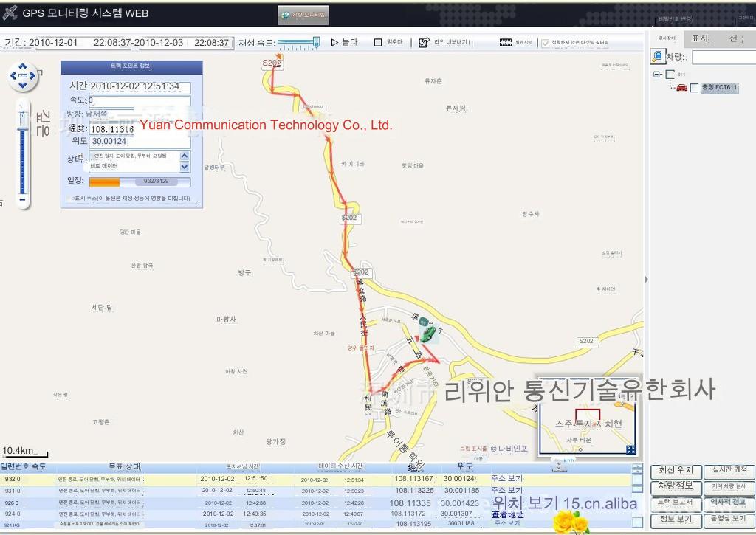Image resolution: width=756 pixels, height=535 pixels.
Task: Toggle the inaccurate target filter checkbox
Action: coord(546,43)
